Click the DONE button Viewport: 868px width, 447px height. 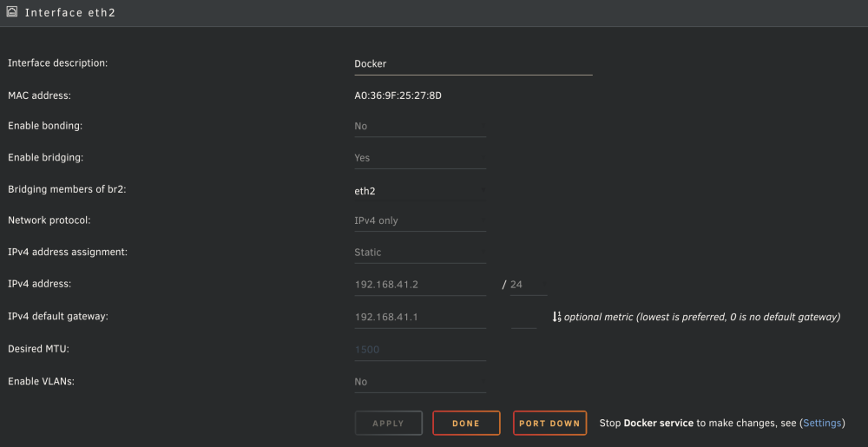point(466,424)
